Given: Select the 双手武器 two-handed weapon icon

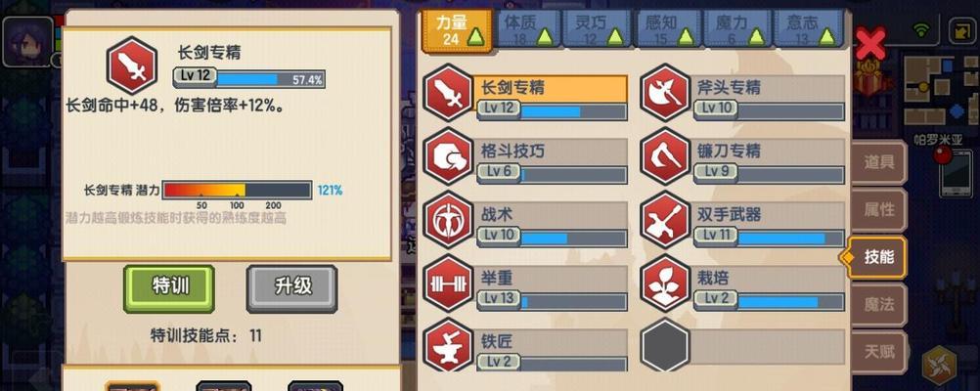Looking at the screenshot, I should point(665,220).
